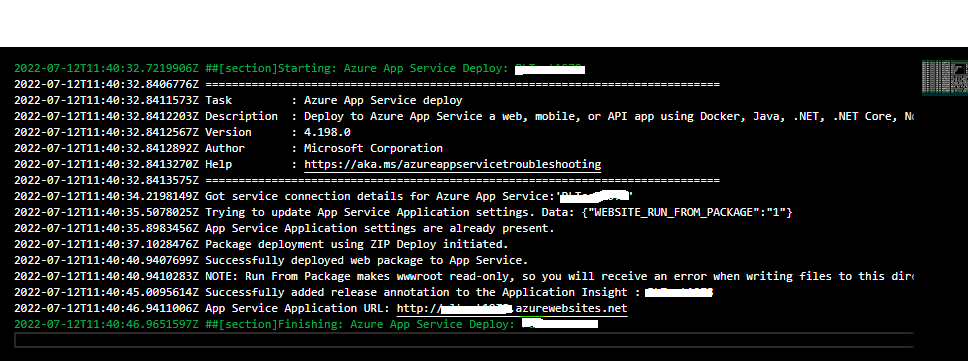Click the NOTE about Run From Package line

tap(464, 276)
